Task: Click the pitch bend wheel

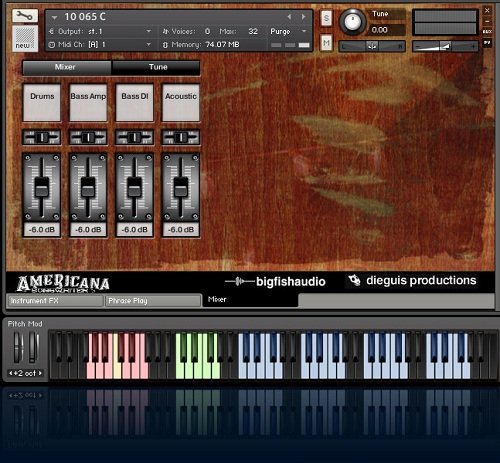Action: [18, 347]
